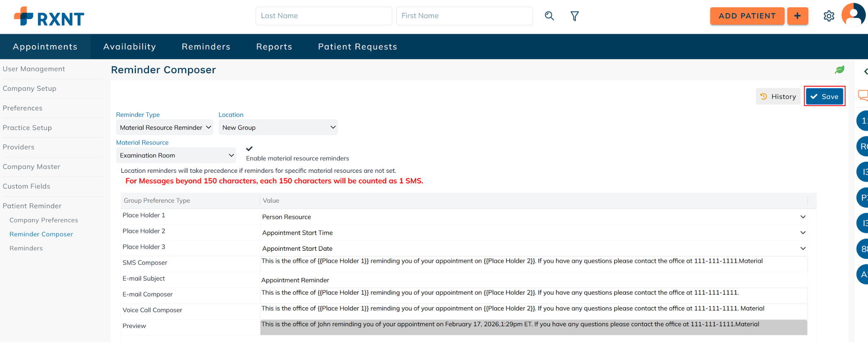Screen dimensions: 868x344
Task: Click the Save button
Action: pyautogui.click(x=824, y=97)
